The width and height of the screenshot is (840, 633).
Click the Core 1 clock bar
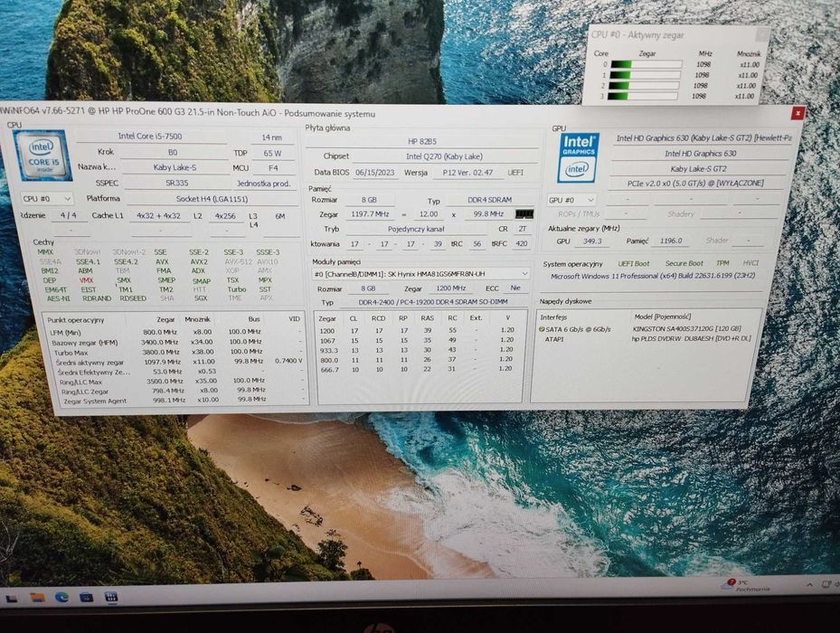point(646,75)
